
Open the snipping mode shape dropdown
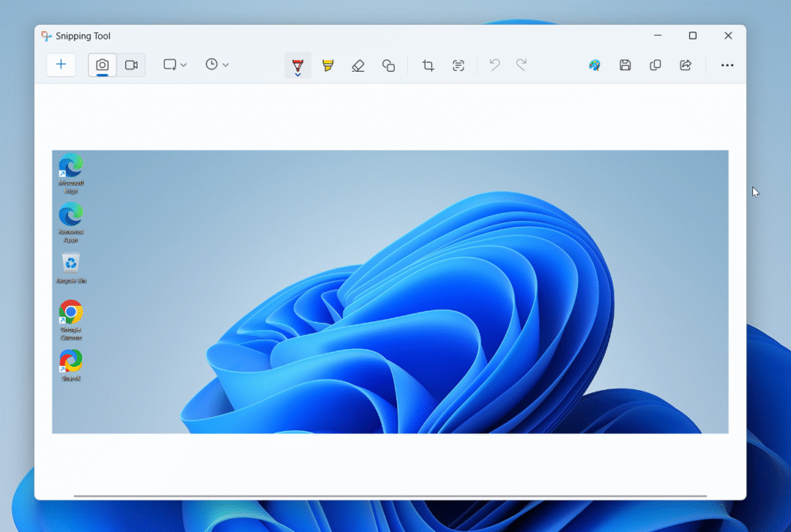[x=175, y=65]
